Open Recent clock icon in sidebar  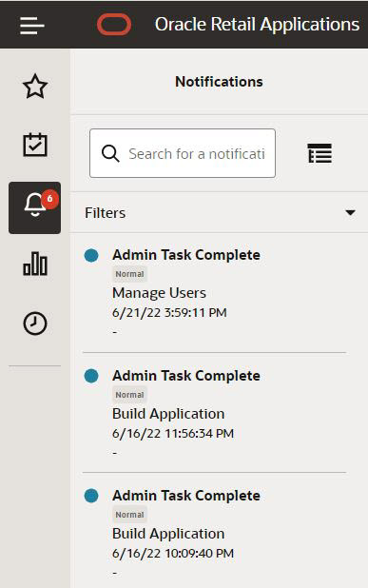pos(35,323)
